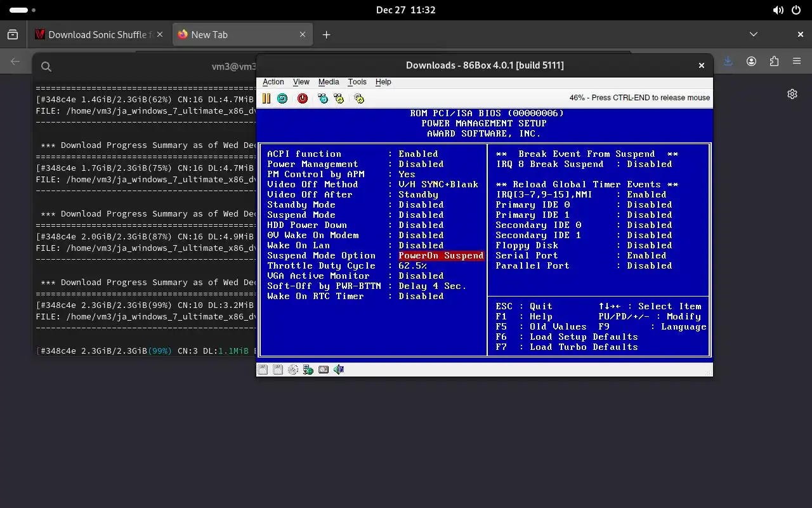812x508 pixels.
Task: Open Firefox View icon in tab bar
Action: pos(13,35)
